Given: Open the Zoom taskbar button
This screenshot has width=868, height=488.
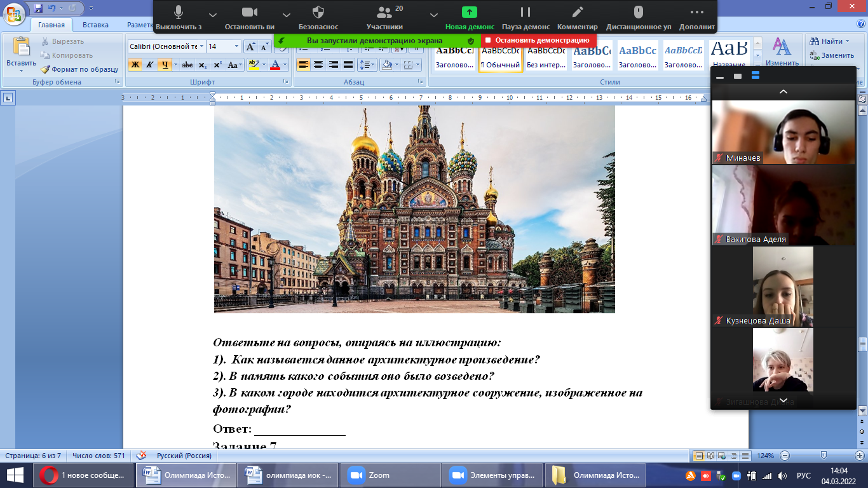Looking at the screenshot, I should tap(391, 475).
